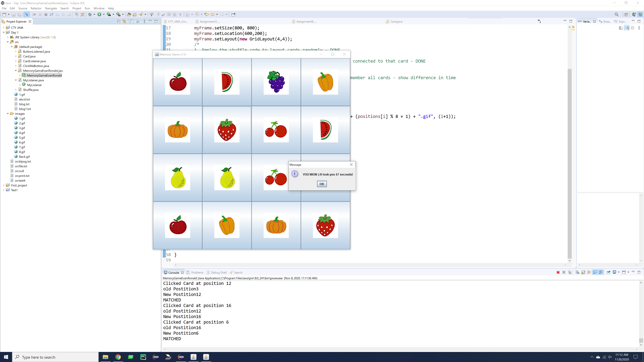Open the Card.java editor tab
Screen dimensions: 644x362
(396, 21)
